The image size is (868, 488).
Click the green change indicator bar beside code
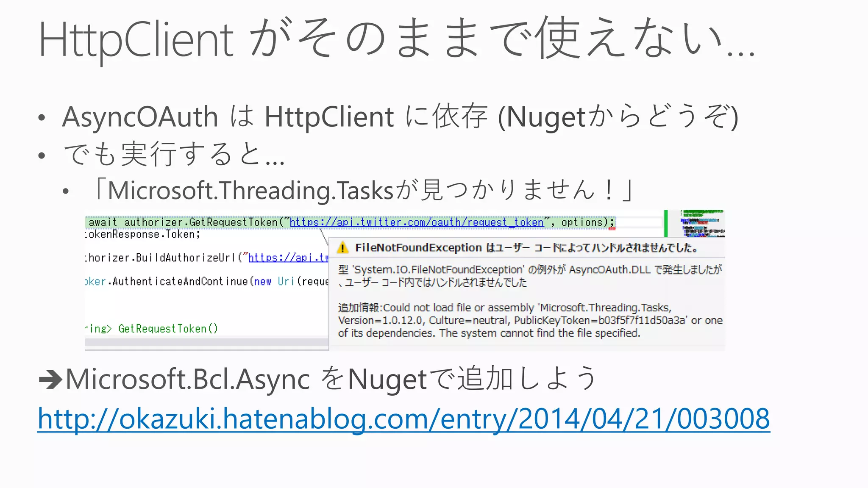click(x=666, y=223)
